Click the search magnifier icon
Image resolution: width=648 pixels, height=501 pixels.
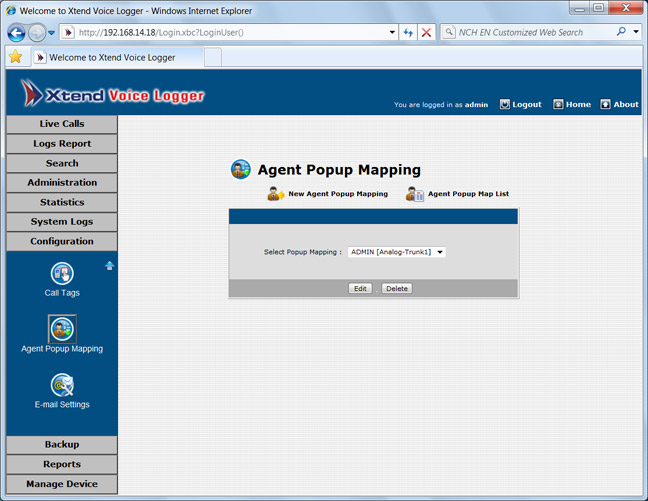click(621, 31)
